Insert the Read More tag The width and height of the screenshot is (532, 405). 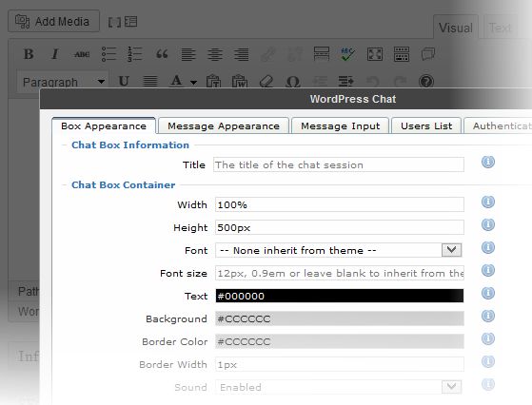pos(322,54)
